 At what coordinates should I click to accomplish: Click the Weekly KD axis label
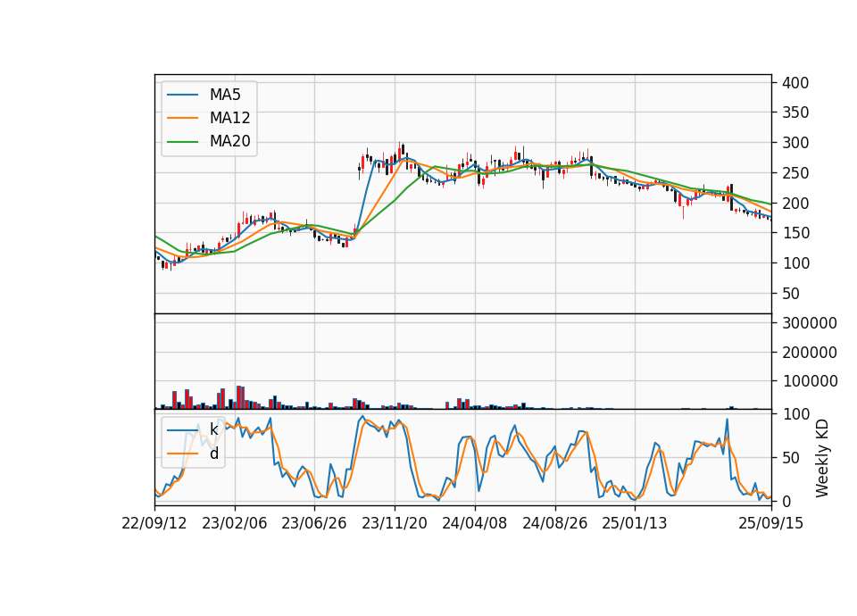pyautogui.click(x=822, y=458)
